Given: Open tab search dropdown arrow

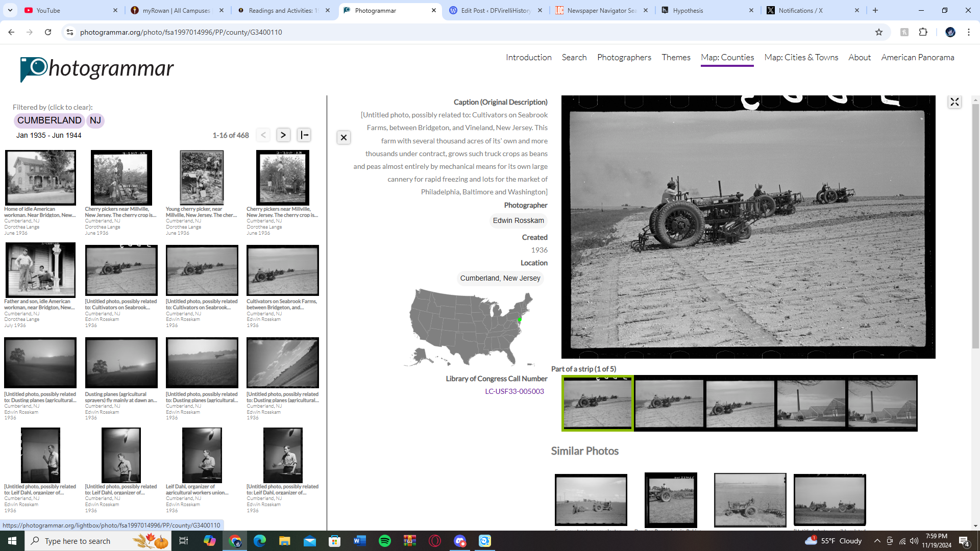Looking at the screenshot, I should (x=10, y=10).
